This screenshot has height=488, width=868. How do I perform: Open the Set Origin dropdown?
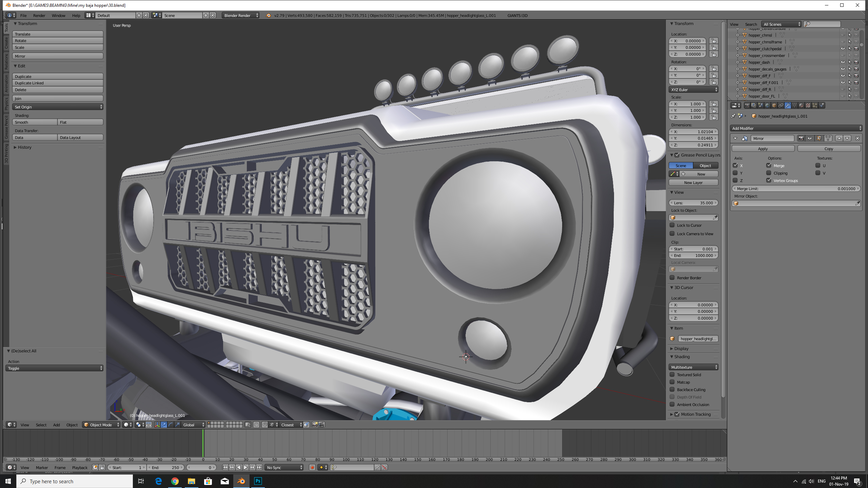[x=58, y=107]
